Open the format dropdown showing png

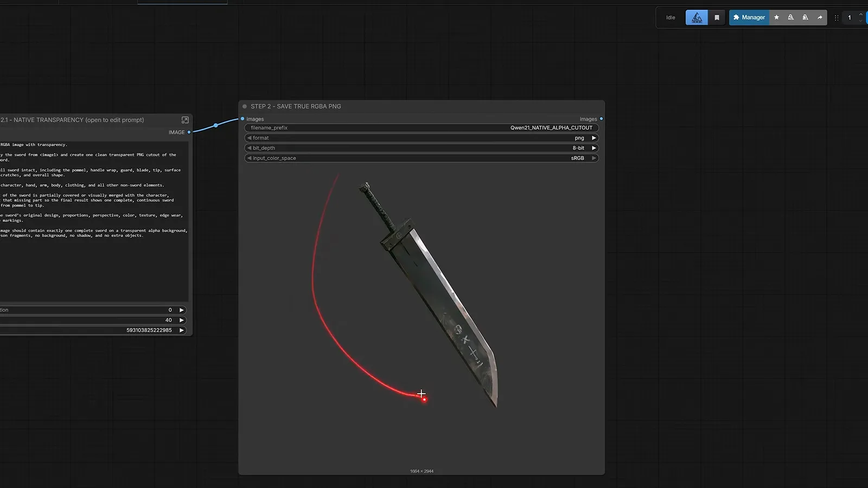(x=422, y=138)
